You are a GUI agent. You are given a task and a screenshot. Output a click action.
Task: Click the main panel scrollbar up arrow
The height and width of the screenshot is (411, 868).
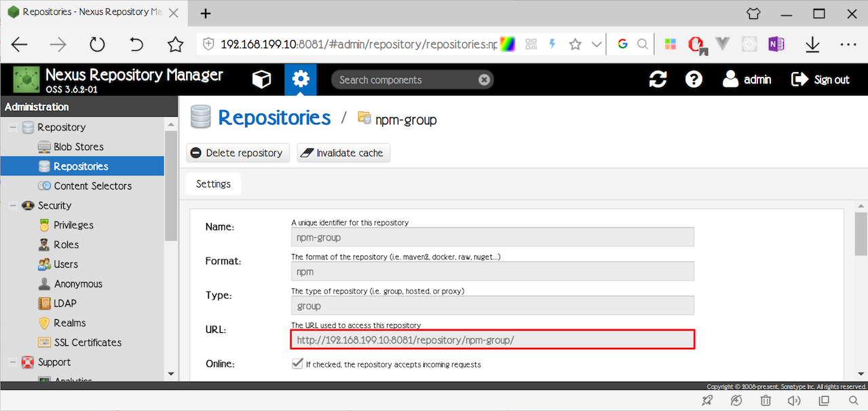click(861, 206)
